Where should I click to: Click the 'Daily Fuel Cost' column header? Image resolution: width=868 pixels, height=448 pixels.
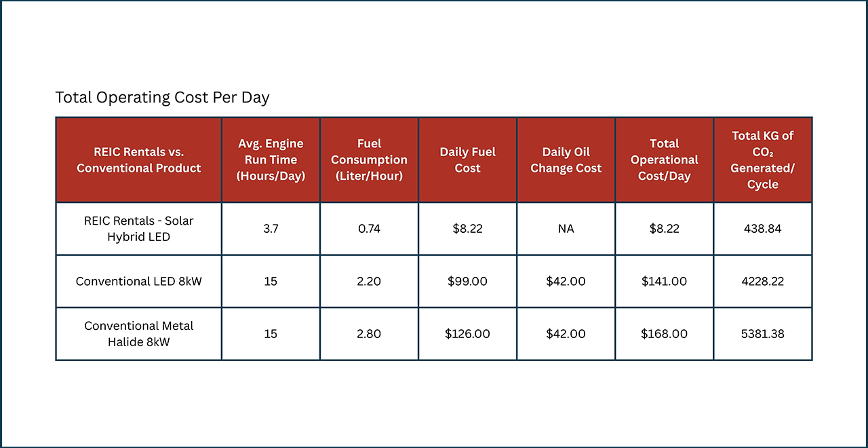point(467,160)
